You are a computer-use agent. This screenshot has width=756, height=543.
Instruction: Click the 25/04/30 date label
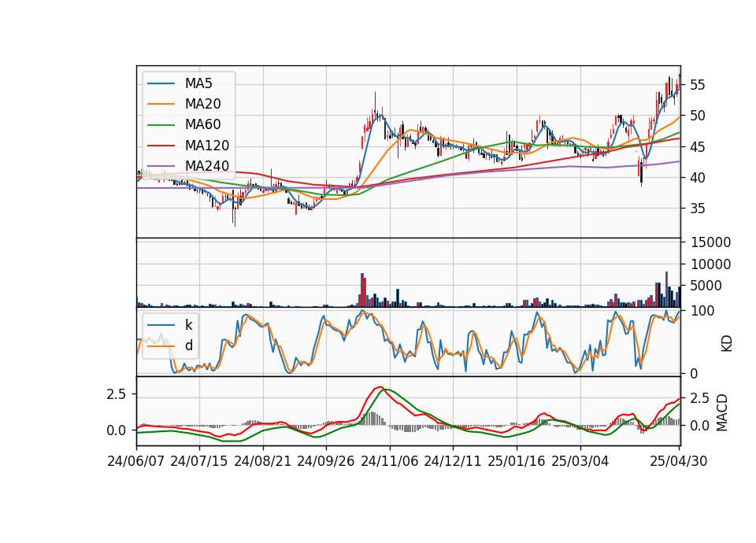[679, 461]
